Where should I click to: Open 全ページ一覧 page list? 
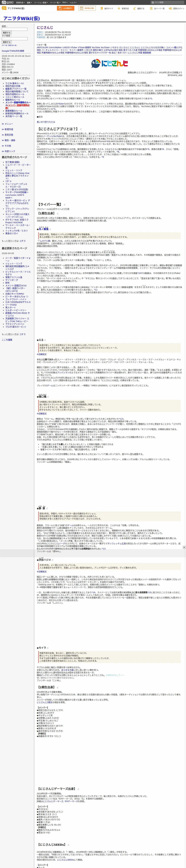pos(157,8)
